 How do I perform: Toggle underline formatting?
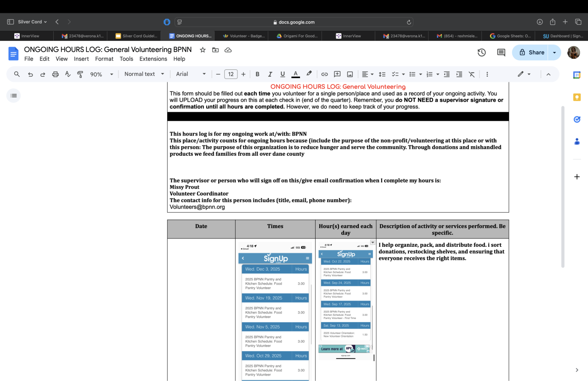coord(283,74)
